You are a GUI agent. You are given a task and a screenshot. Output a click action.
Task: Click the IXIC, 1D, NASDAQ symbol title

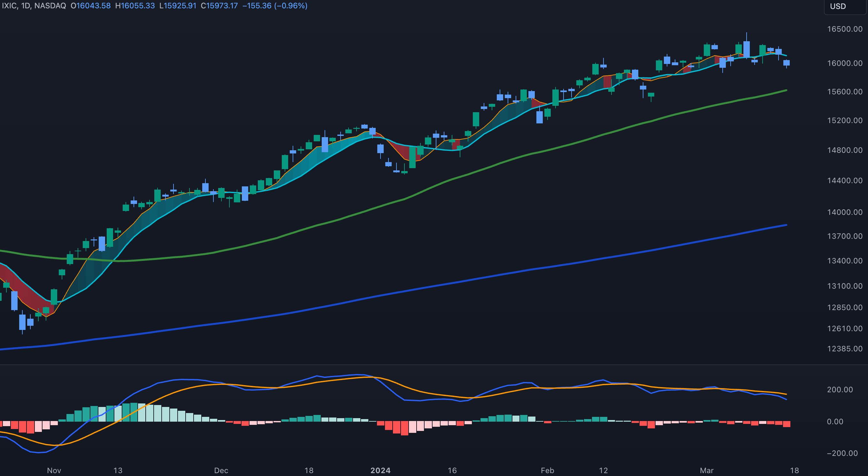(x=34, y=6)
